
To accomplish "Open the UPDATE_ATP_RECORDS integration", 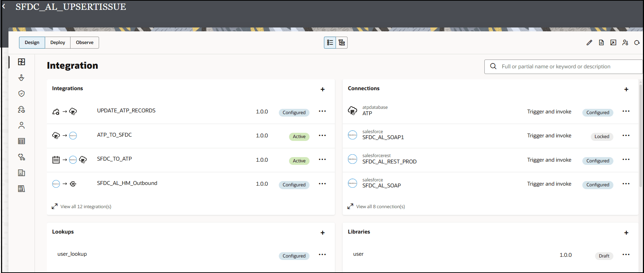I will [126, 111].
